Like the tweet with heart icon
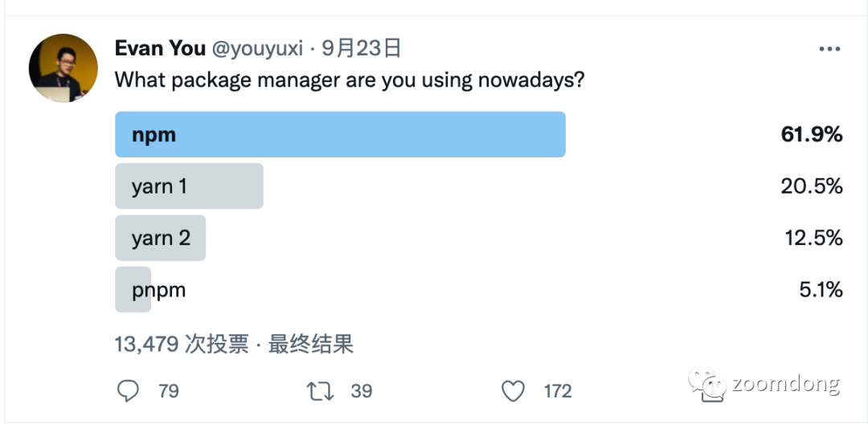Image resolution: width=868 pixels, height=424 pixels. tap(513, 391)
